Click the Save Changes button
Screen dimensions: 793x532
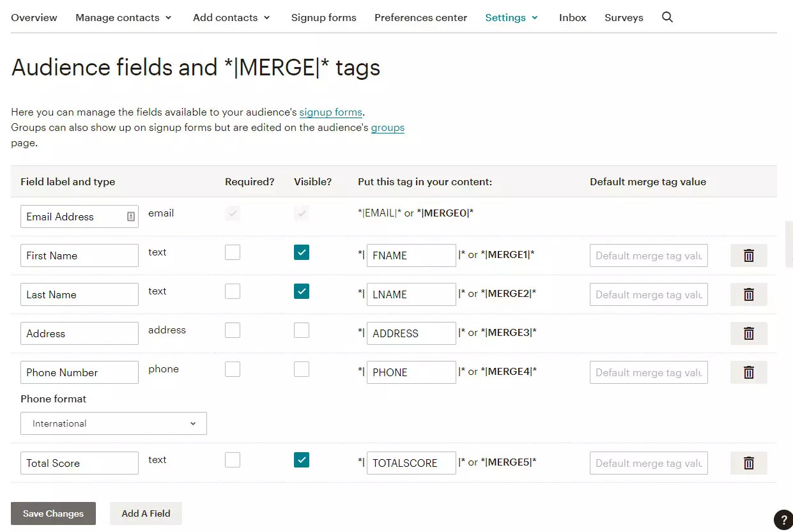(53, 513)
